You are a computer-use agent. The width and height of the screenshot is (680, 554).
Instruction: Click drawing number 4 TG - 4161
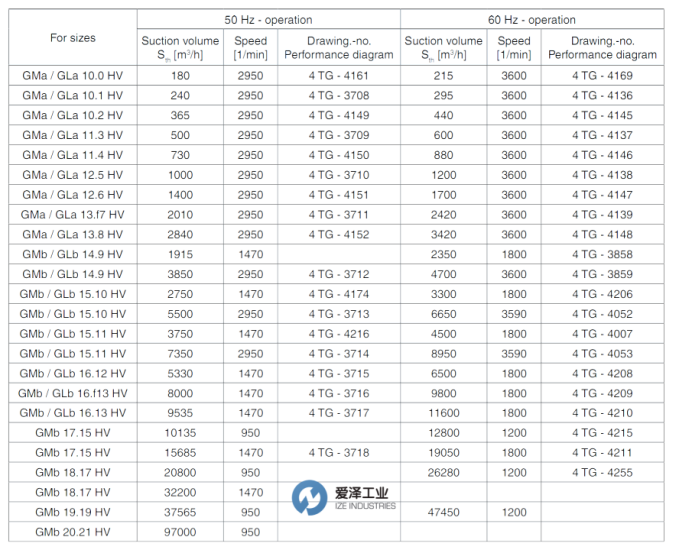pyautogui.click(x=338, y=76)
